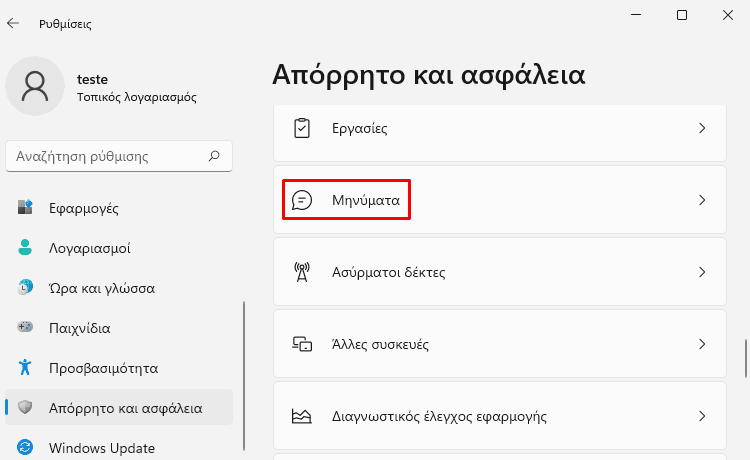This screenshot has height=460, width=750.
Task: Expand the Άλλες συσκευές row chevron
Action: (702, 344)
